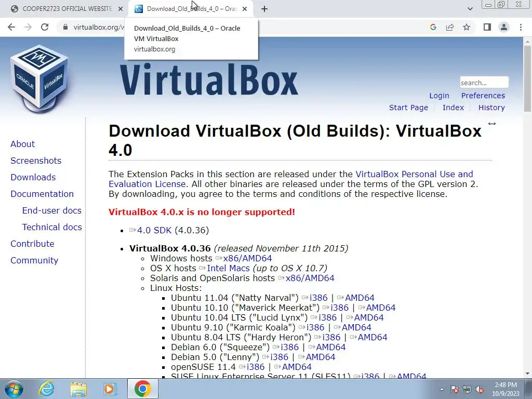Download Debian 6.0 Squeeze AMD64
Viewport: 532px width, 399px height.
click(x=331, y=347)
